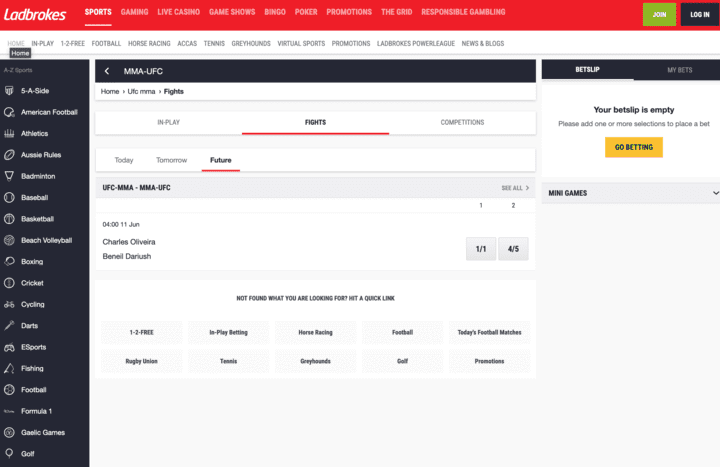The width and height of the screenshot is (720, 467).
Task: Open the Competitions tab
Action: (462, 122)
